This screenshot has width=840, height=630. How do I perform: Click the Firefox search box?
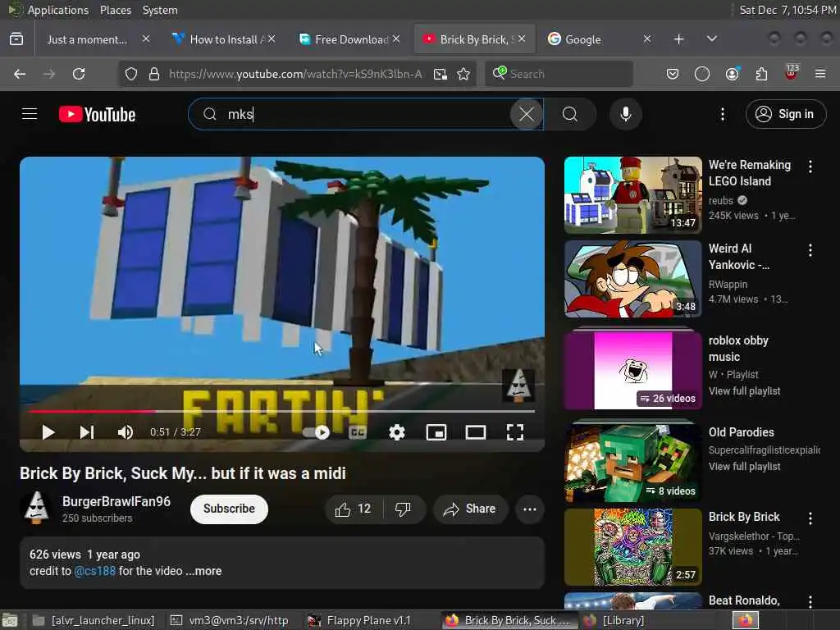tap(559, 74)
